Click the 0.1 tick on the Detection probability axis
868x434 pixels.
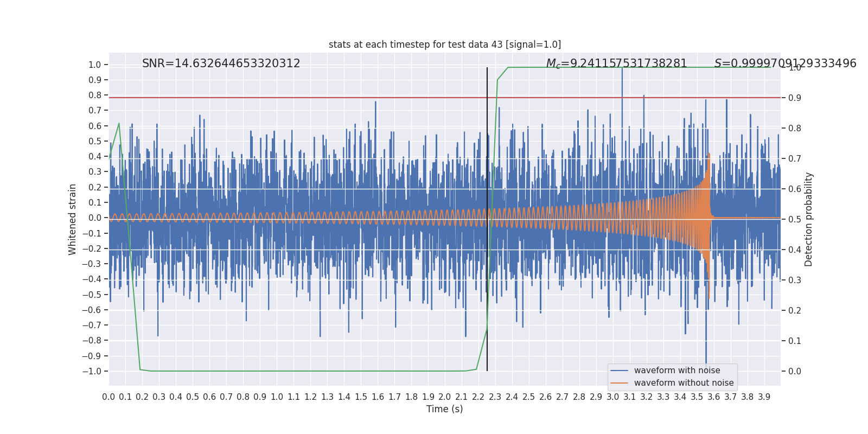point(795,341)
